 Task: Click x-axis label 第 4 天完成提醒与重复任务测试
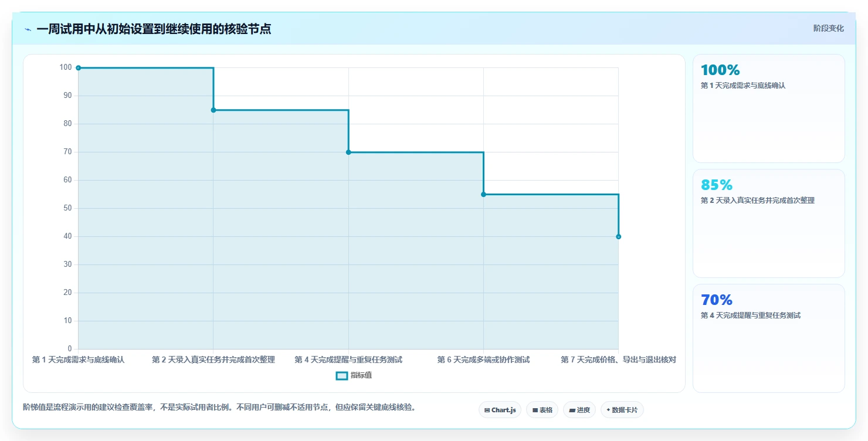348,359
